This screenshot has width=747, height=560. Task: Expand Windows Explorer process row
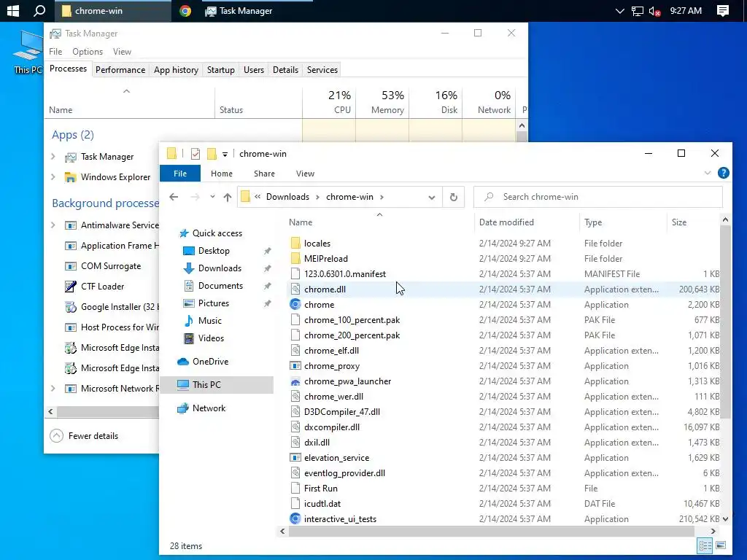click(x=53, y=177)
